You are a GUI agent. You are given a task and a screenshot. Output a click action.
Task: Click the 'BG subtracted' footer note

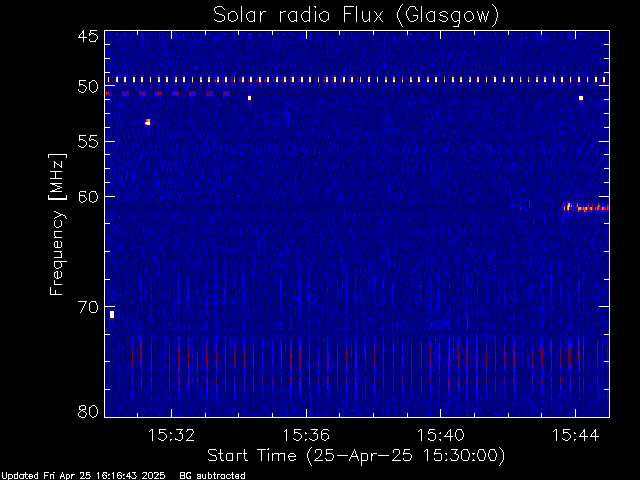click(x=212, y=476)
